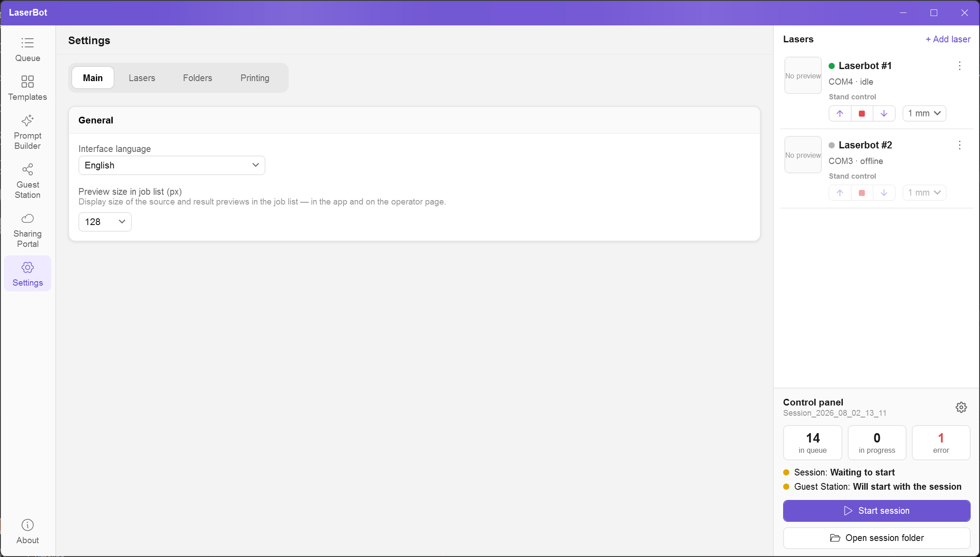The width and height of the screenshot is (980, 557).
Task: Open the About page
Action: pyautogui.click(x=28, y=532)
